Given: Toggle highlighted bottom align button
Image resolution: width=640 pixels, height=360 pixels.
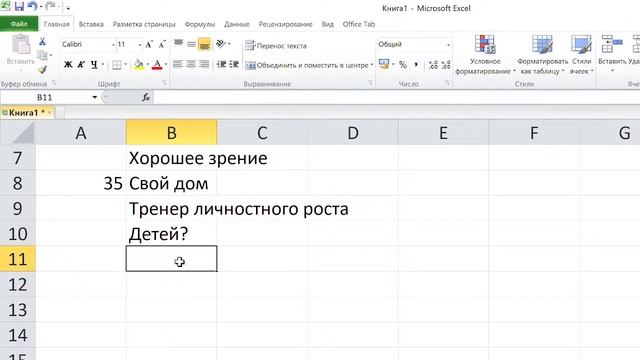Looking at the screenshot, I should pyautogui.click(x=204, y=44).
